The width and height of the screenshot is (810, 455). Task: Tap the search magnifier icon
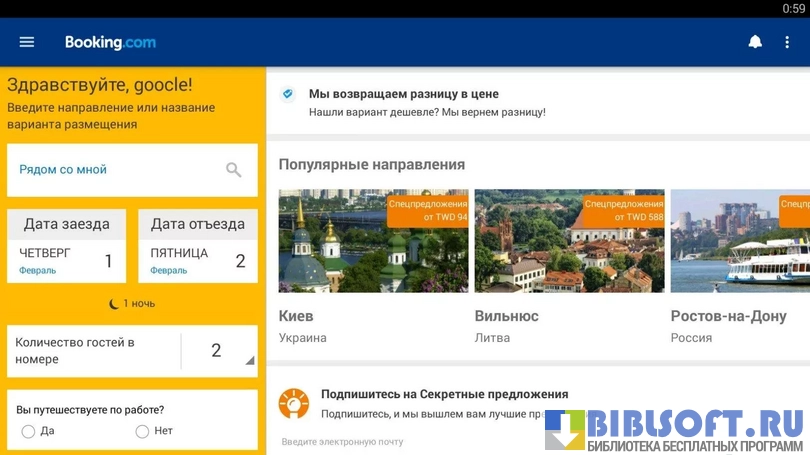[x=233, y=170]
